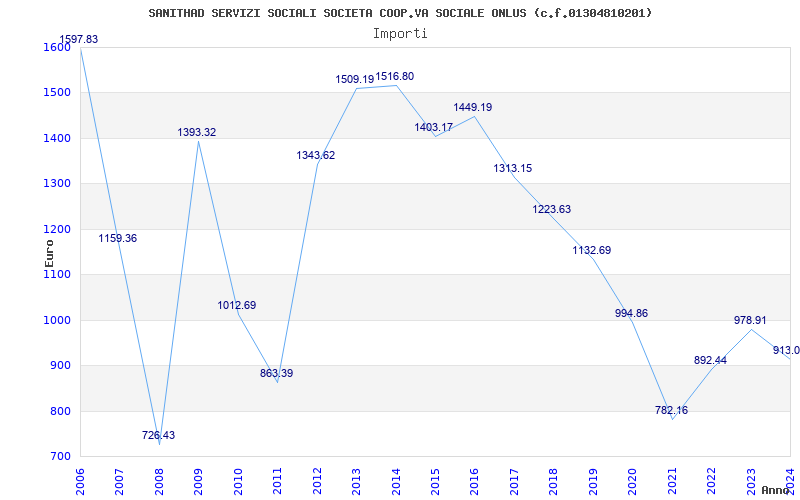Click the 2013 year axis label
This screenshot has width=800, height=500.
pos(356,481)
